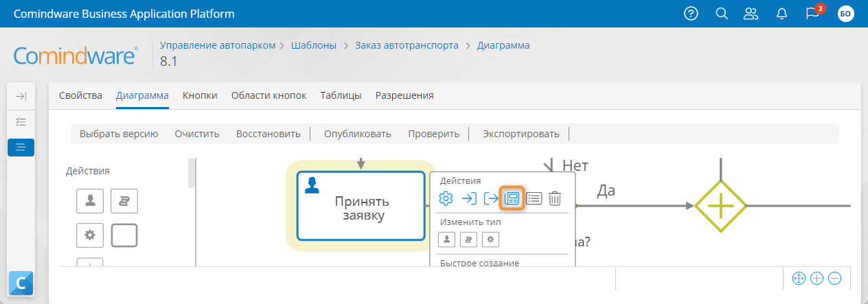Click the Экспортировать button

point(521,134)
